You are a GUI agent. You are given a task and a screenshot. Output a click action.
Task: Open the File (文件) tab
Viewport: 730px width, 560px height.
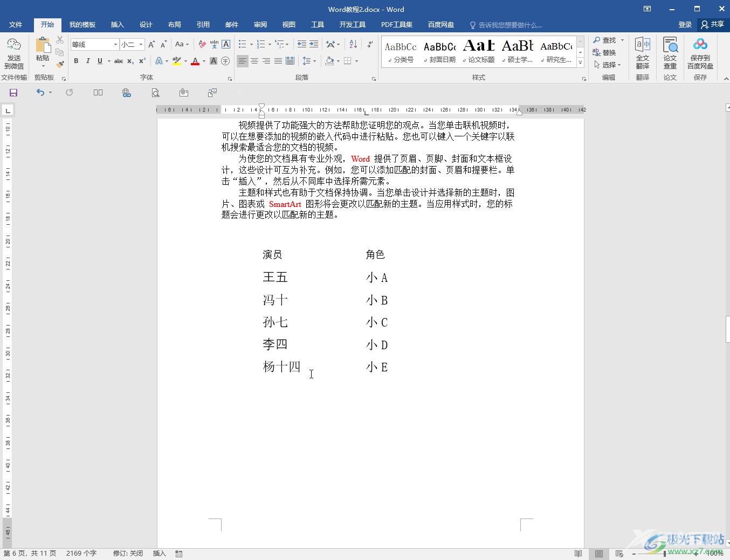coord(16,24)
